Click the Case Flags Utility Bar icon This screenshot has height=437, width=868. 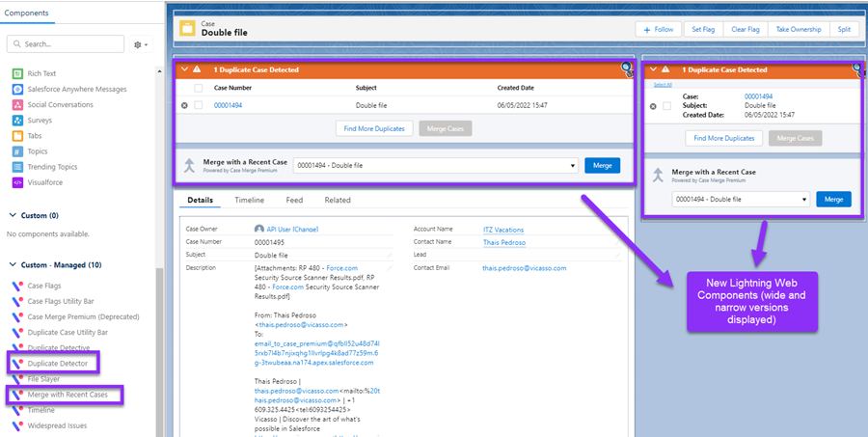pos(17,301)
